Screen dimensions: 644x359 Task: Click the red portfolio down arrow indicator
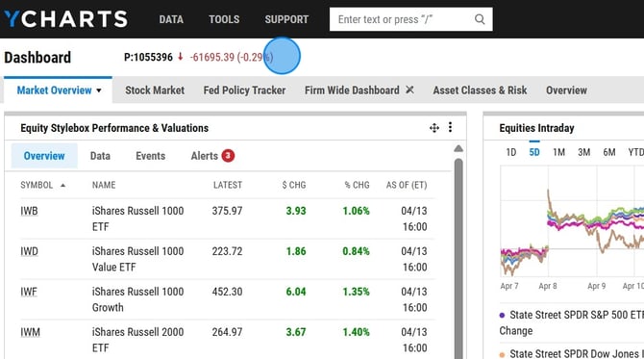tap(180, 57)
